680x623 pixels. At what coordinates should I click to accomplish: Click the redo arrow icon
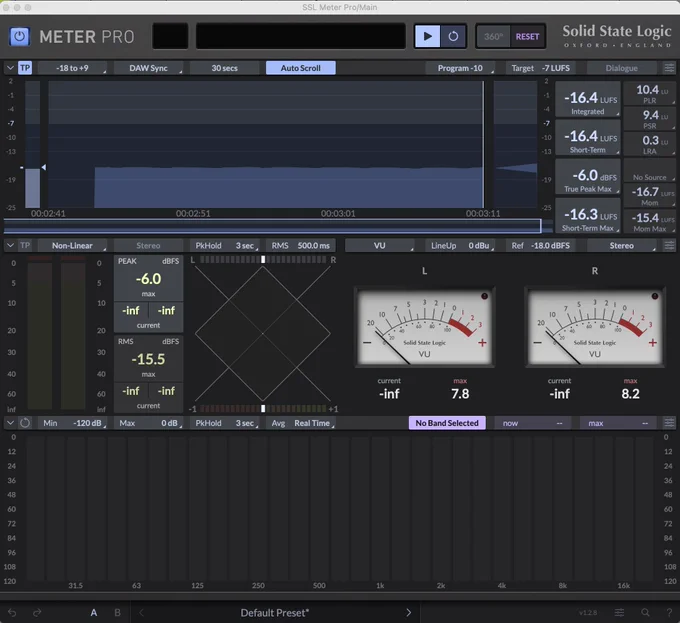[x=37, y=613]
